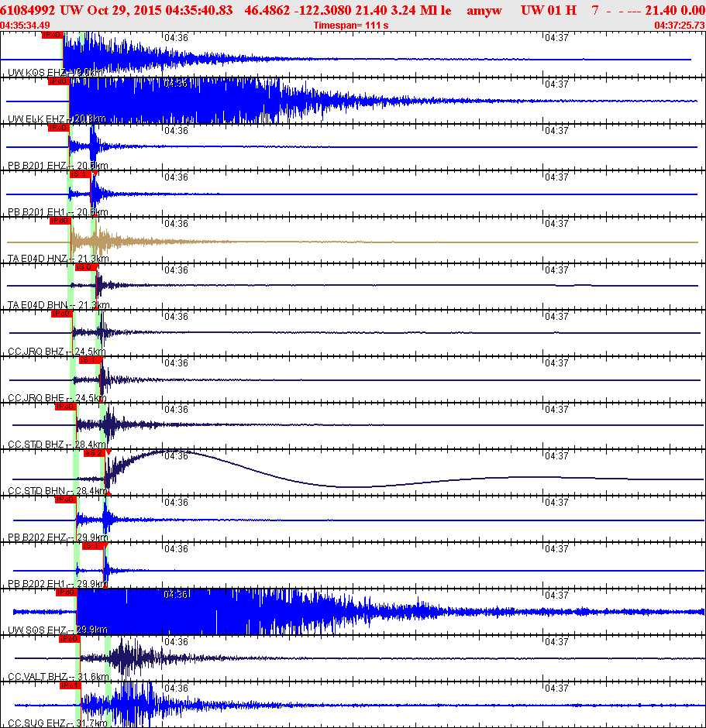Select the PB B201 EHZ channel label
Screen dimensions: 706x728
57,165
